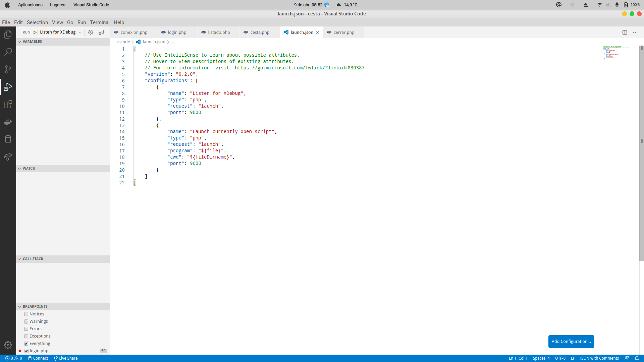Click the eject icon in menu bar
The height and width of the screenshot is (362, 644).
[x=586, y=5]
